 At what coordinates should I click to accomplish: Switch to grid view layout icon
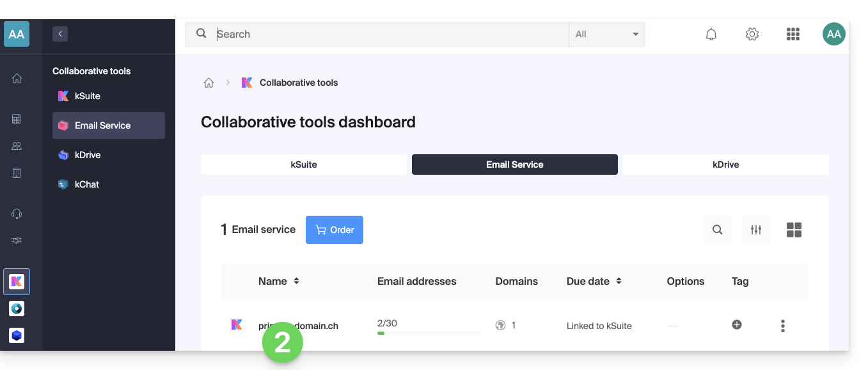click(x=794, y=230)
